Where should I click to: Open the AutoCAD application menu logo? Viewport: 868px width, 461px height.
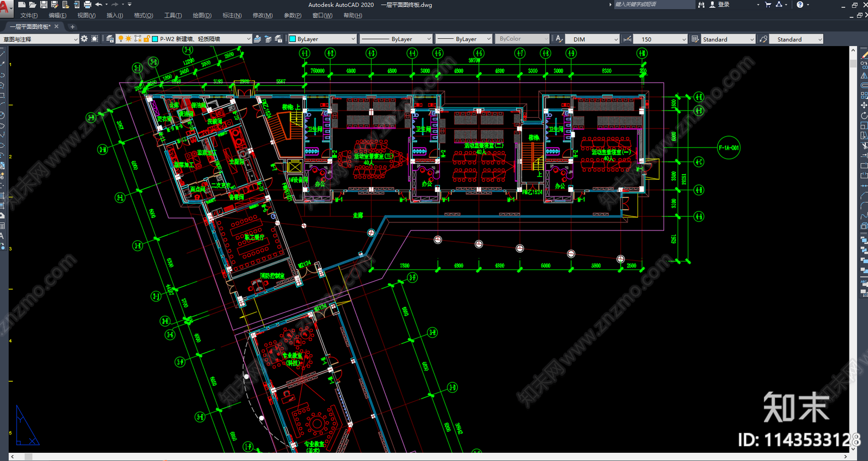[6, 9]
